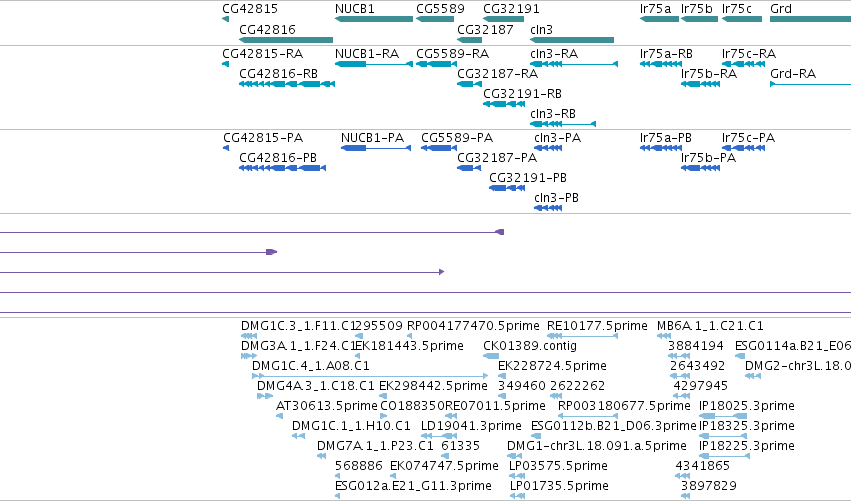
Task: Select MB6A.1_1.C21.C1 EST label
Action: (710, 326)
